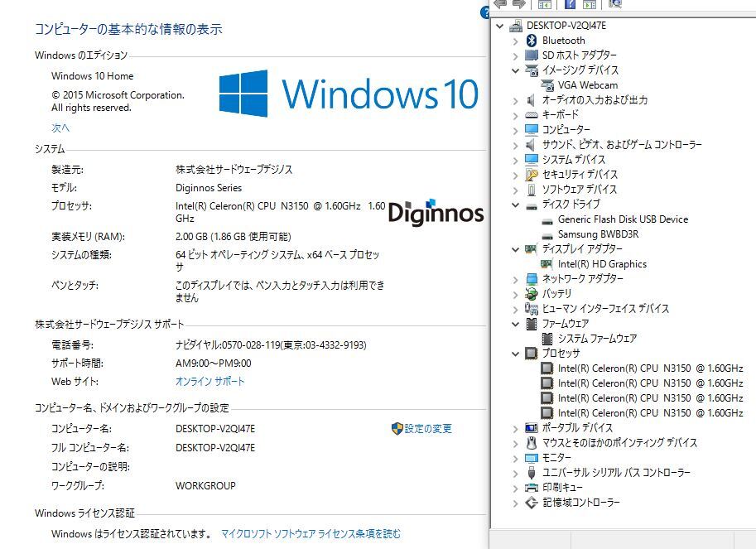The image size is (756, 549).
Task: Click the first Celeron N3150 processor icon
Action: (x=547, y=368)
